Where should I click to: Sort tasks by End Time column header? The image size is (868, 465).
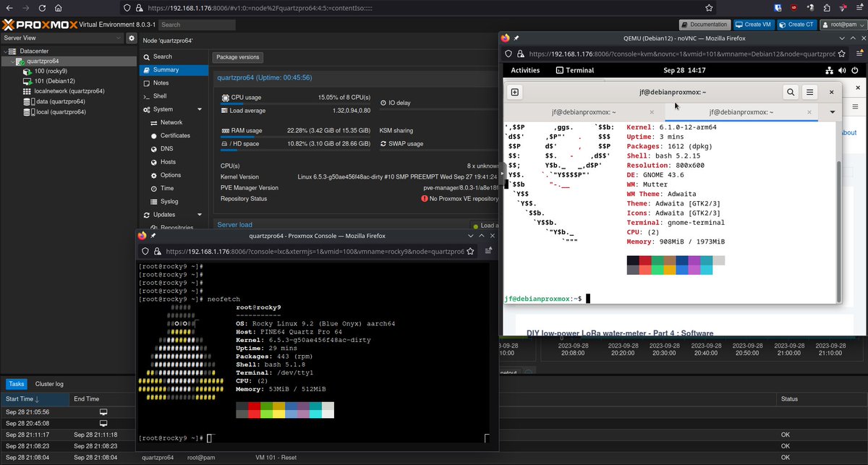pyautogui.click(x=103, y=399)
